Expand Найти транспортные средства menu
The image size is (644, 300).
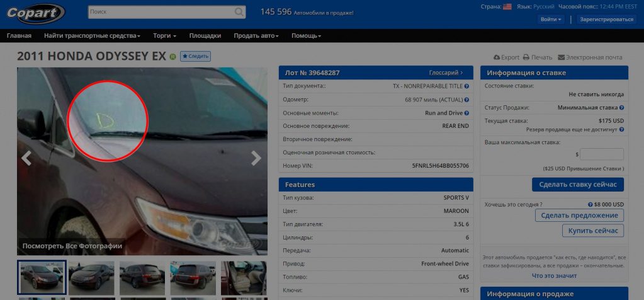(92, 36)
